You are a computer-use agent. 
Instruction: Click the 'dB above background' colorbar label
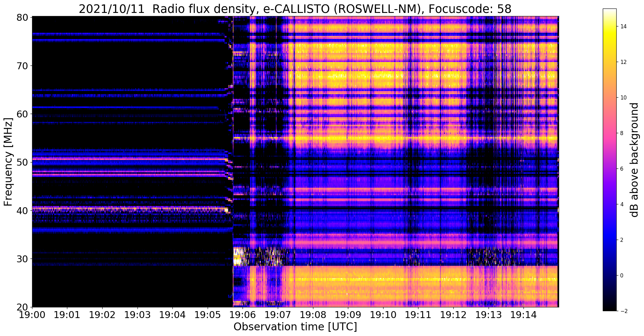coord(635,160)
